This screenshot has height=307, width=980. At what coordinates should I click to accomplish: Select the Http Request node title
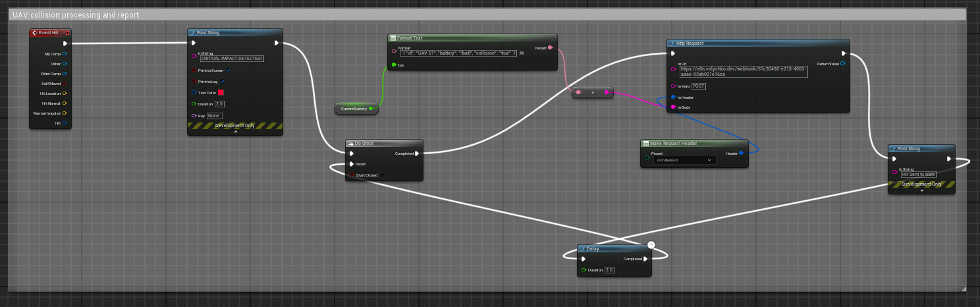click(x=690, y=43)
